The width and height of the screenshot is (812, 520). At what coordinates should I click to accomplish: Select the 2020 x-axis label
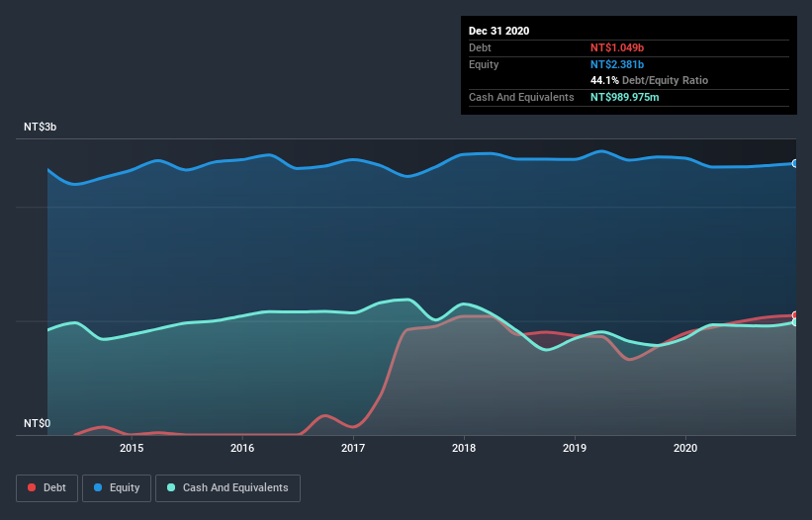[x=685, y=448]
